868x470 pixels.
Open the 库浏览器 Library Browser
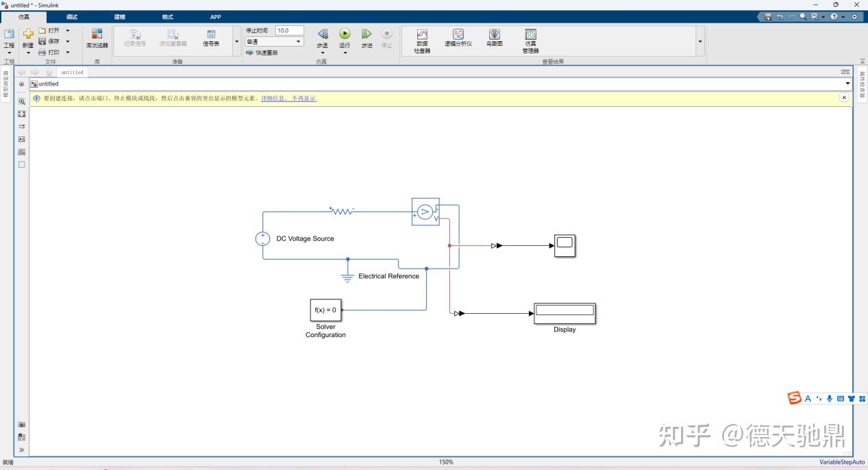97,38
